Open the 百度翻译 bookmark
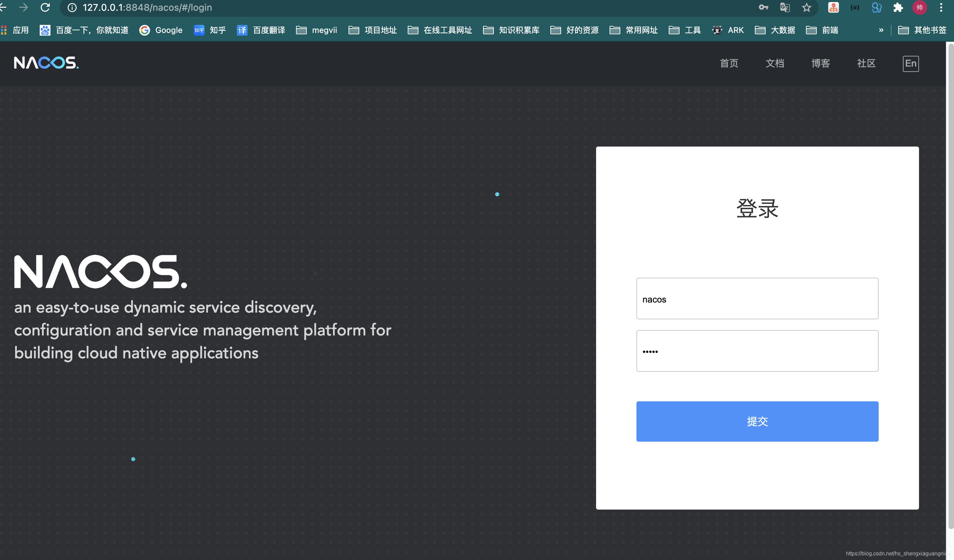 (261, 30)
